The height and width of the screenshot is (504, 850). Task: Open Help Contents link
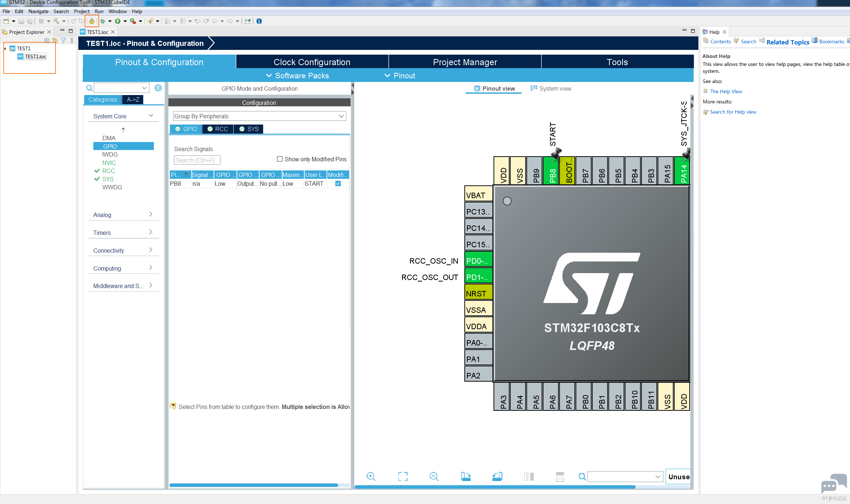coord(720,42)
